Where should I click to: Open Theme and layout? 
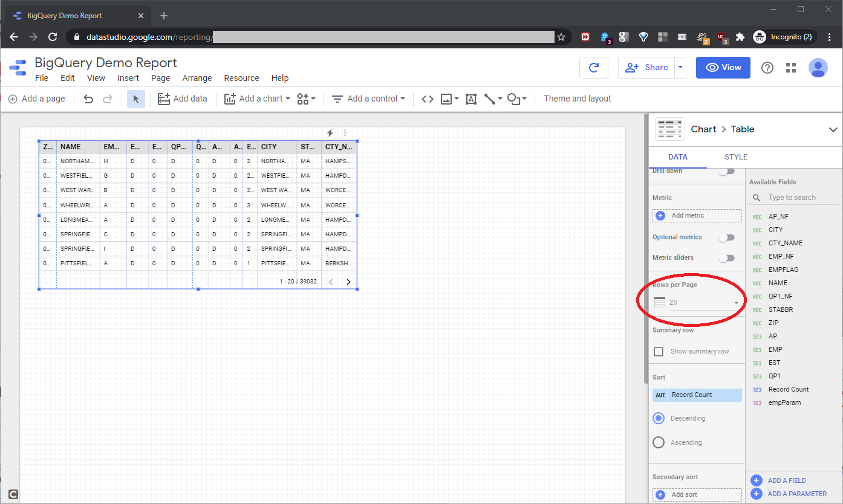[578, 99]
